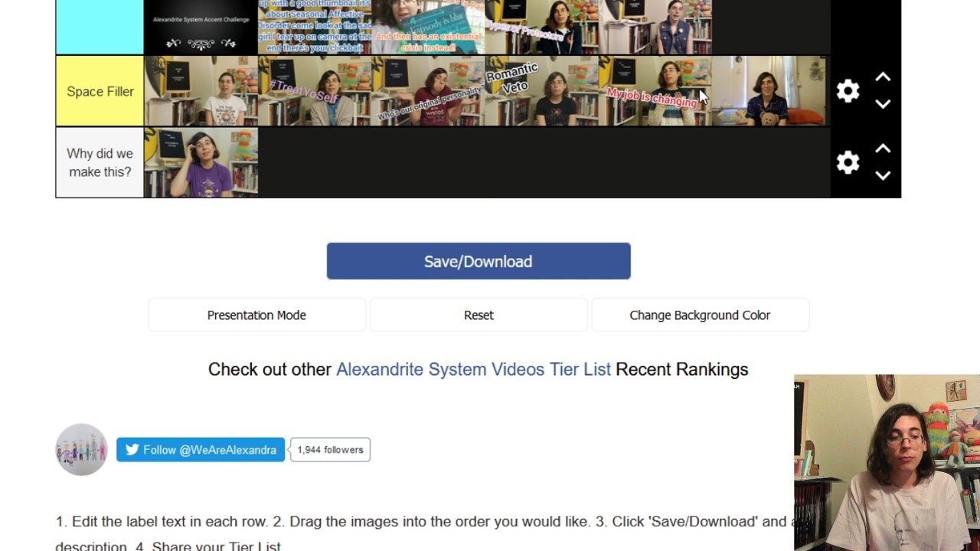Select the Romantic Veto video thumbnail
This screenshot has width=980, height=551.
[x=541, y=91]
